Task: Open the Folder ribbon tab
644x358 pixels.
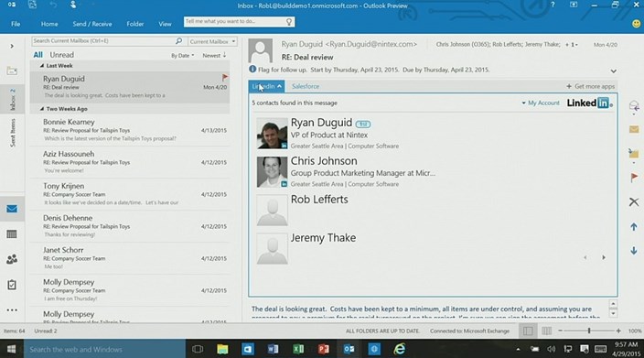Action: point(135,24)
